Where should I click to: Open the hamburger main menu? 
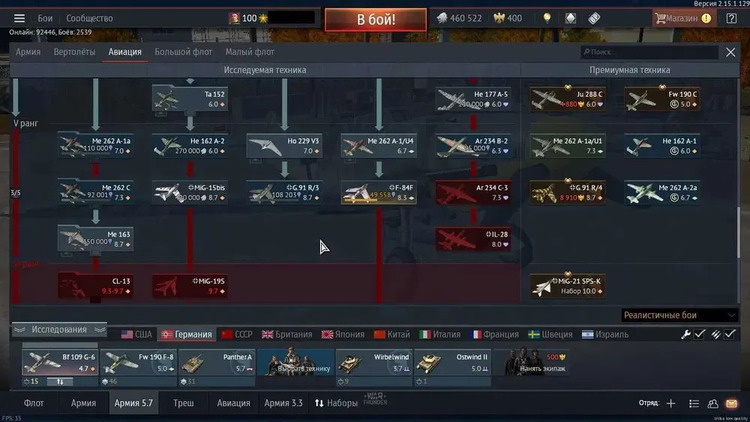19,18
